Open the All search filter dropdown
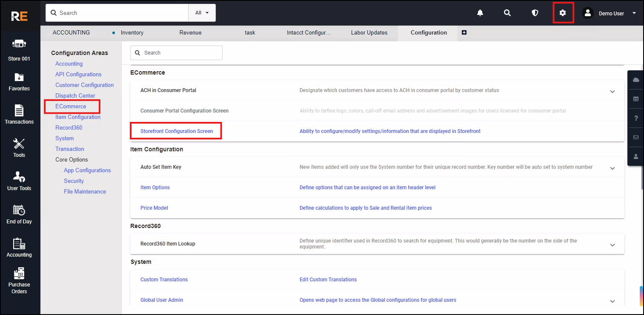Screen dimensions: 644x315 202,13
